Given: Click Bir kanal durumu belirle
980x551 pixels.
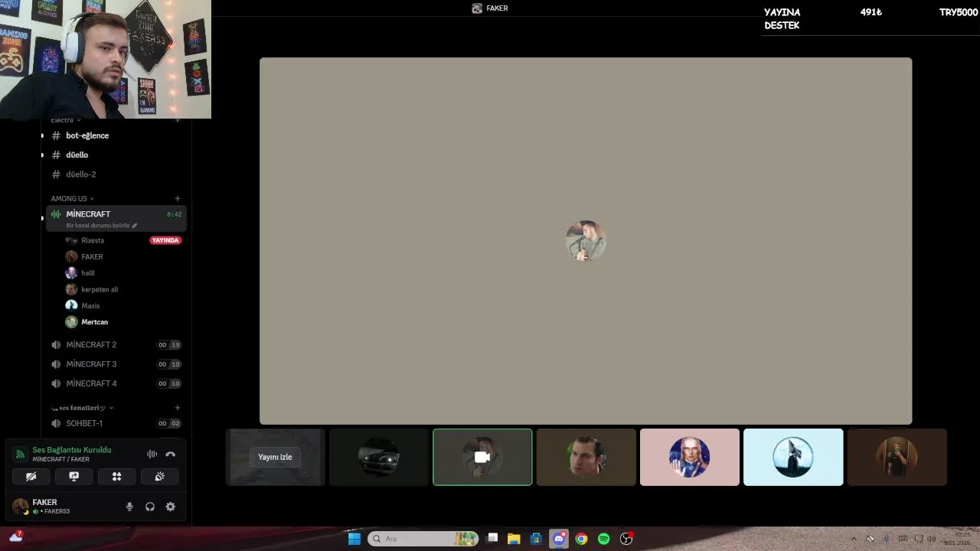Looking at the screenshot, I should [x=98, y=226].
